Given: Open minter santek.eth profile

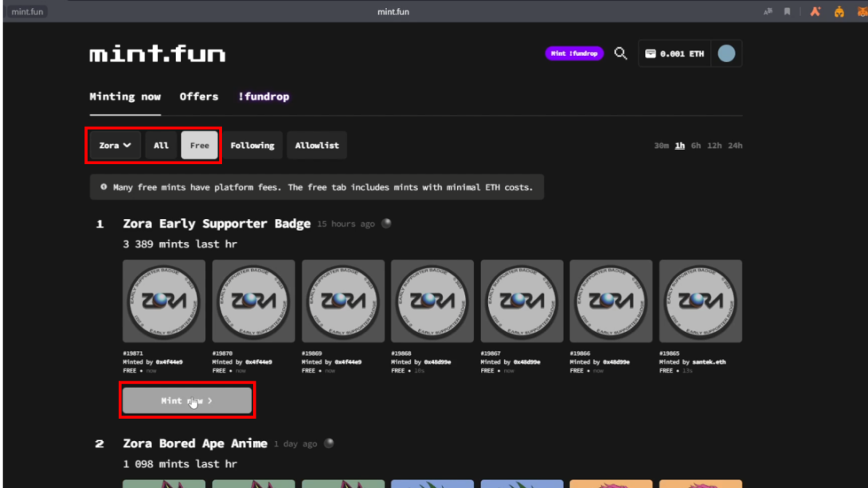Looking at the screenshot, I should coord(709,362).
